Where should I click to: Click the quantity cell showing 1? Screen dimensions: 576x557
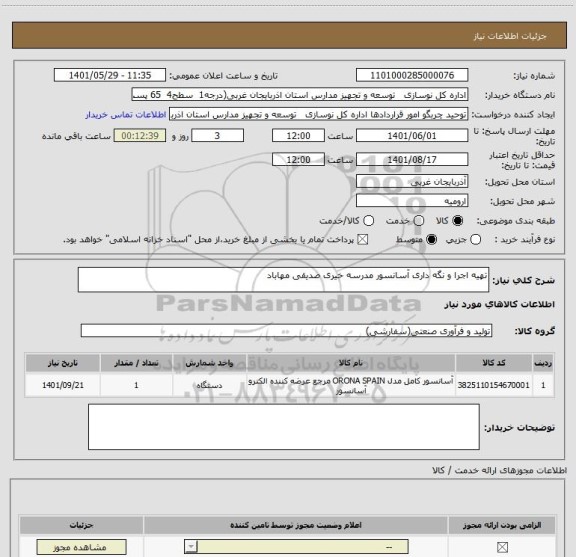click(x=136, y=385)
